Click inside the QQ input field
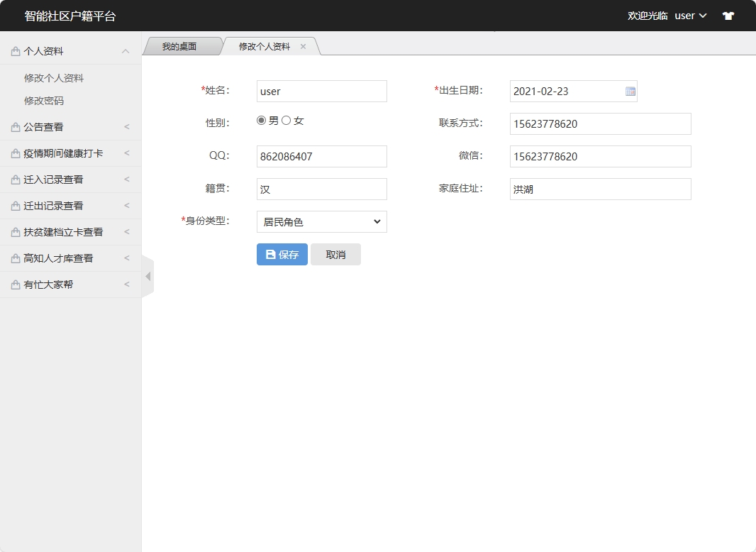756x552 pixels. 321,156
